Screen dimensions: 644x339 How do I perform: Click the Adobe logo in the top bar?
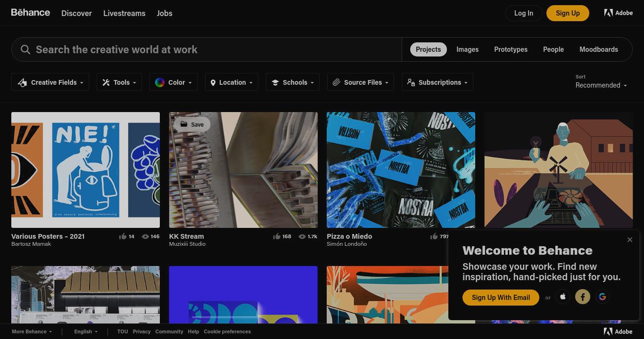coord(619,13)
